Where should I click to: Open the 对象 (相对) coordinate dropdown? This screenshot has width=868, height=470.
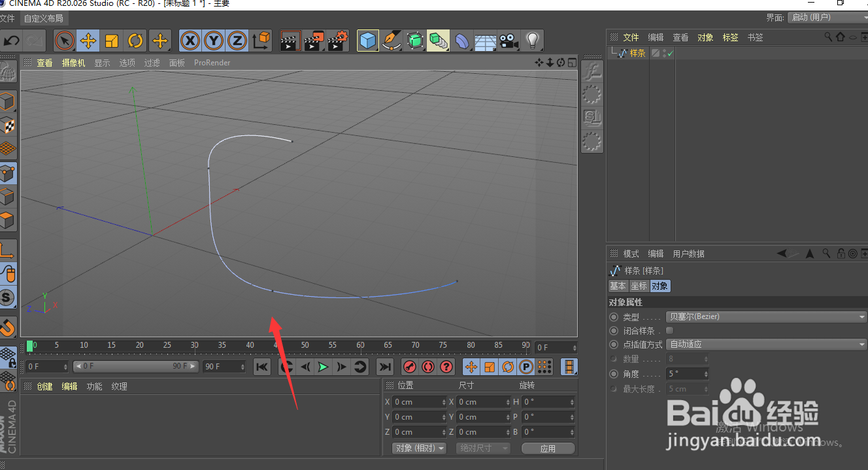pyautogui.click(x=419, y=448)
